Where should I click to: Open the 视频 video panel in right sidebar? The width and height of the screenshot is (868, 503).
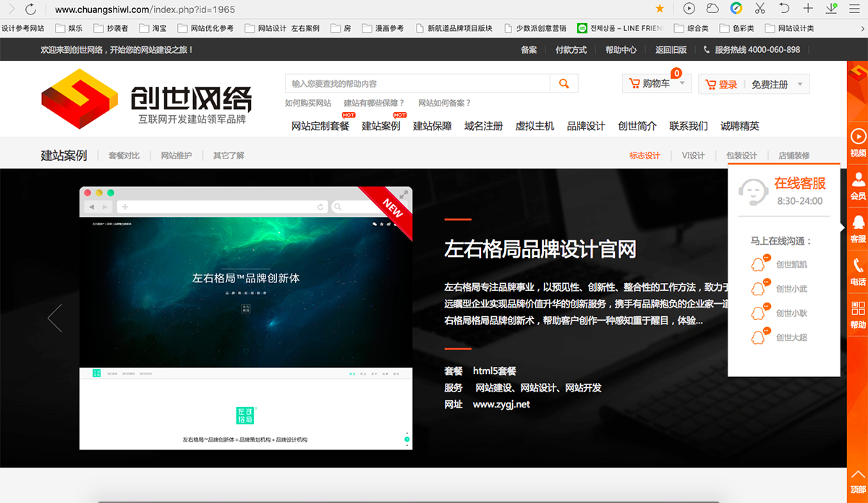pos(857,142)
